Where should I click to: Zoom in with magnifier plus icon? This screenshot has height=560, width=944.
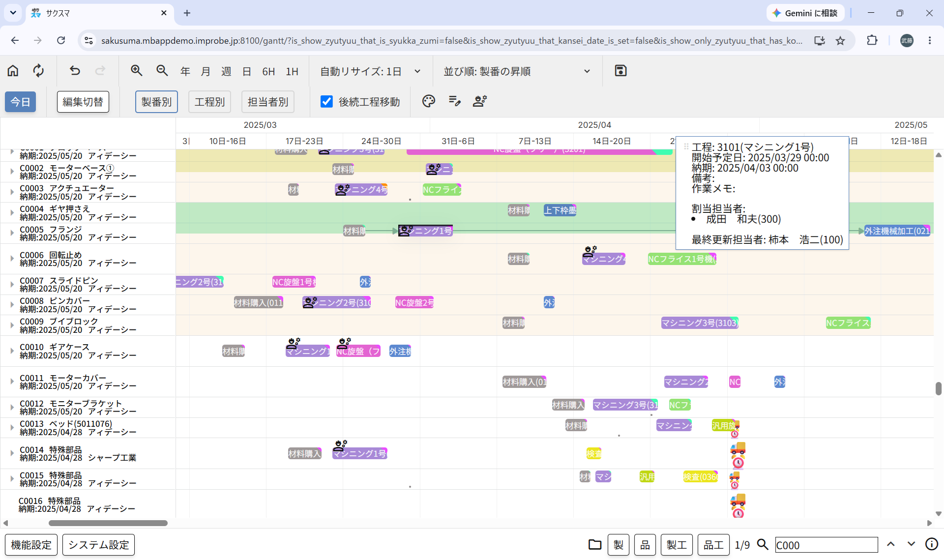[137, 71]
